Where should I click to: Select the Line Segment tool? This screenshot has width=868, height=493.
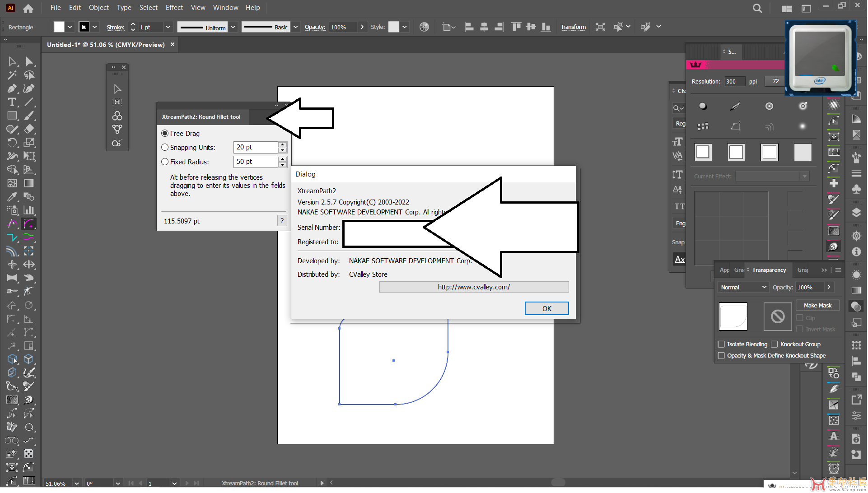(29, 102)
